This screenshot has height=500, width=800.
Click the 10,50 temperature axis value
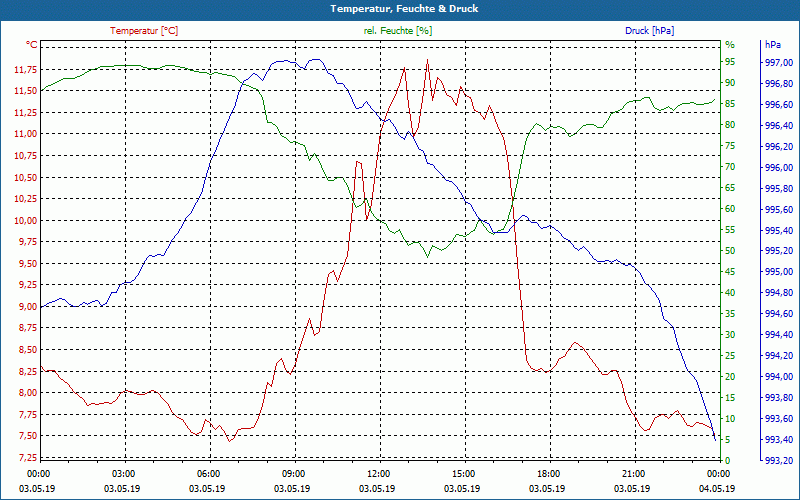25,178
